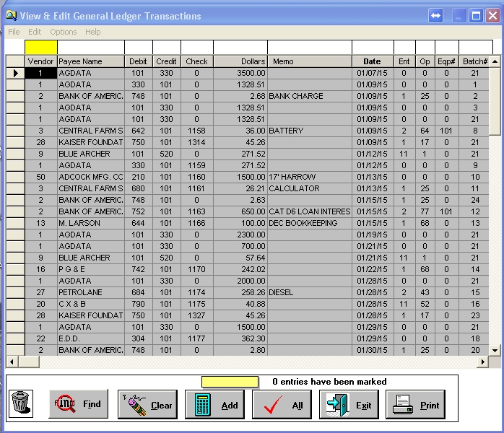Click the 3500.00 dollars cell
Image resolution: width=504 pixels, height=433 pixels.
(240, 73)
